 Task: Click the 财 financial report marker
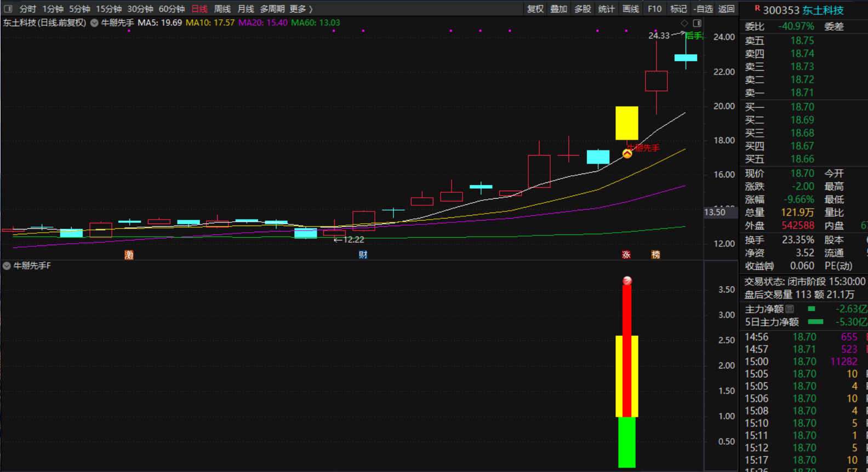(363, 255)
